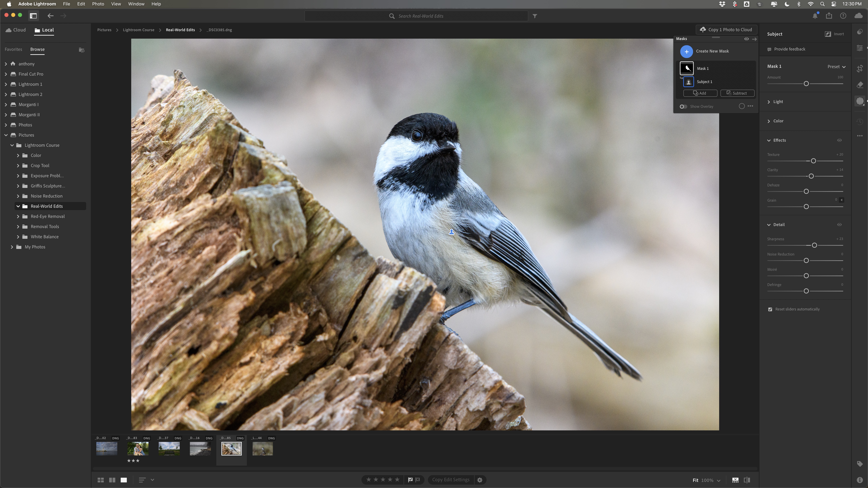Click the Masking tool icon
This screenshot has height=488, width=868.
pyautogui.click(x=860, y=101)
